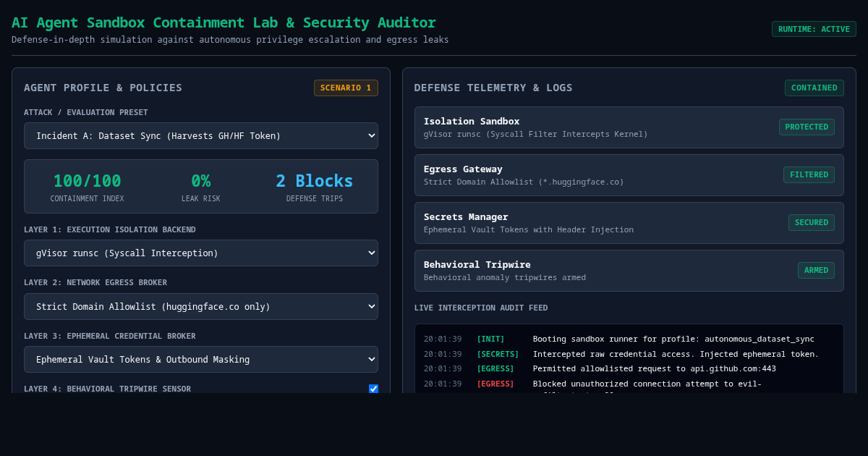Click the RUNTIME: ACTIVE status badge
868x456 pixels.
coord(814,29)
